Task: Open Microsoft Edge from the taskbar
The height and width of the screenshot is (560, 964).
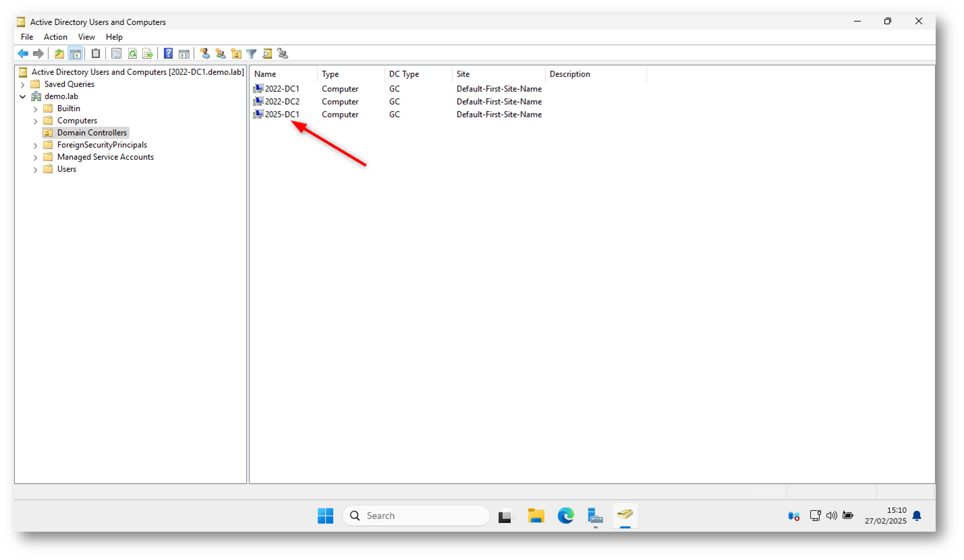Action: tap(566, 516)
